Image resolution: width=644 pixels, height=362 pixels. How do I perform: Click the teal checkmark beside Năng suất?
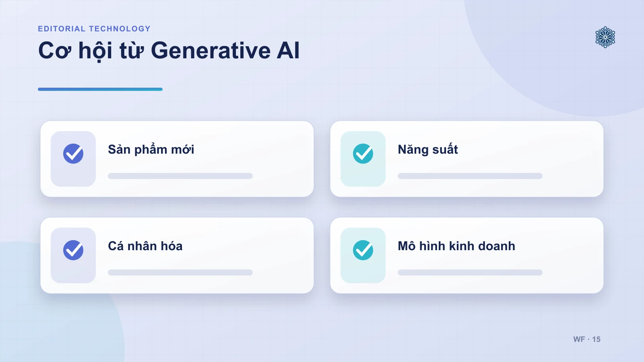click(363, 154)
